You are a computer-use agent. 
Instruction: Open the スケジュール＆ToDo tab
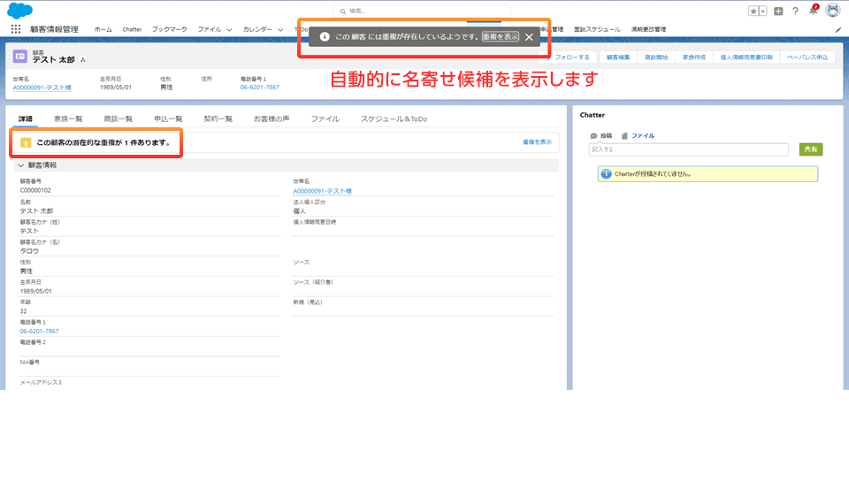(x=394, y=118)
